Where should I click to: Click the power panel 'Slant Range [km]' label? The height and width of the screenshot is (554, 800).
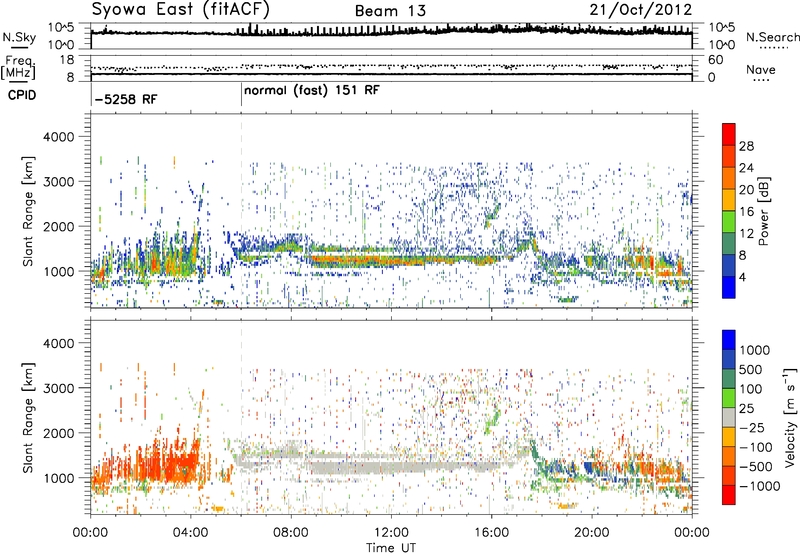pyautogui.click(x=28, y=211)
